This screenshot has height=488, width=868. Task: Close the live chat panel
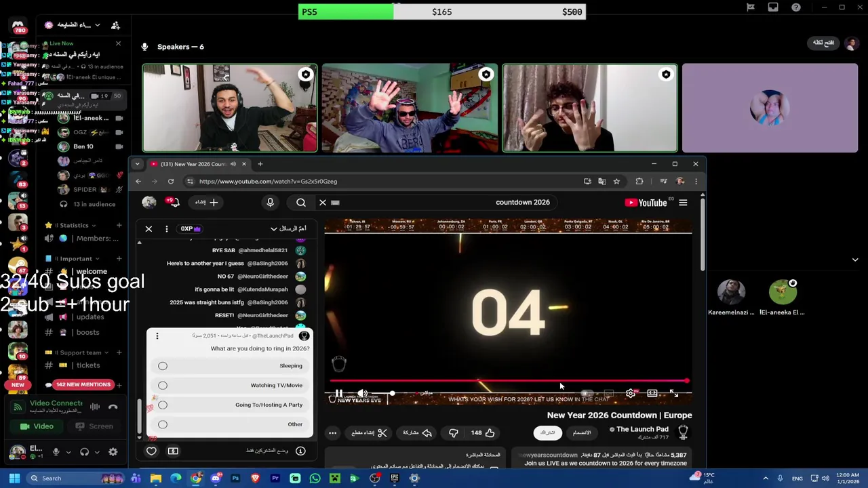[149, 228]
